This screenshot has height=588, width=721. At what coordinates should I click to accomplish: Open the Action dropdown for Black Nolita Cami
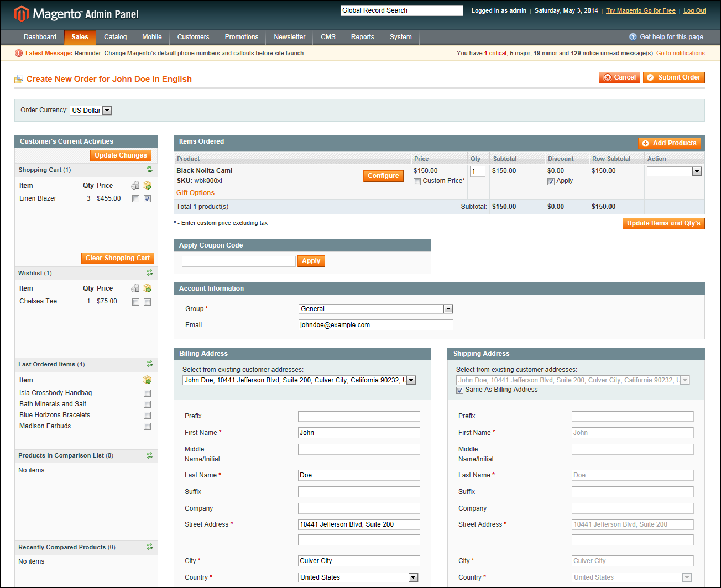[675, 171]
